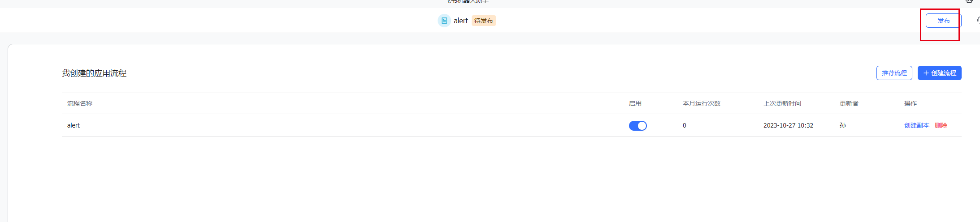Click the 启用 column header

[635, 103]
